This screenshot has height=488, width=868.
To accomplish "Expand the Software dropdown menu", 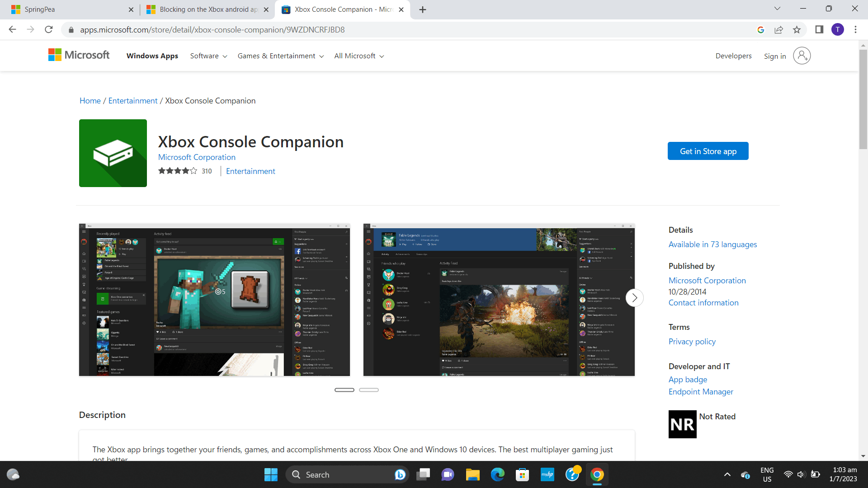I will click(208, 56).
